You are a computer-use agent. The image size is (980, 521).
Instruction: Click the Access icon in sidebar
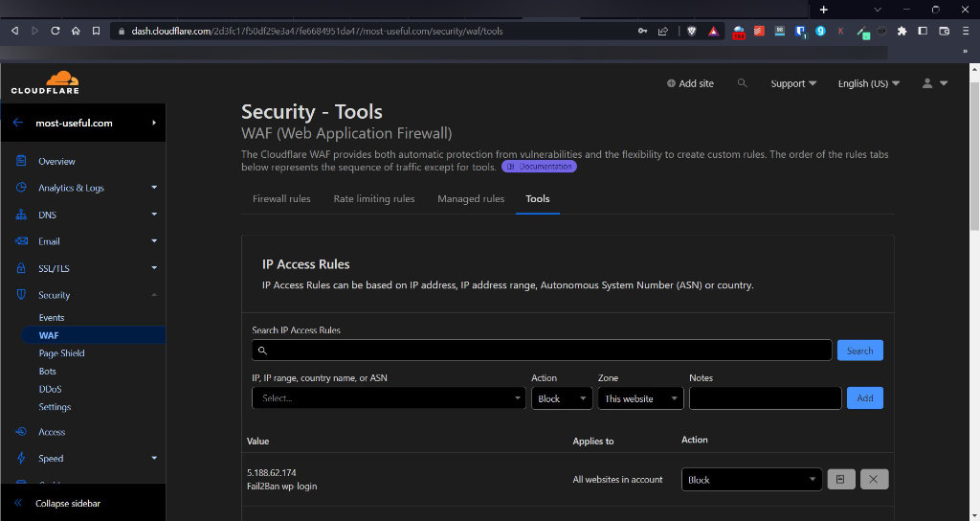click(21, 432)
